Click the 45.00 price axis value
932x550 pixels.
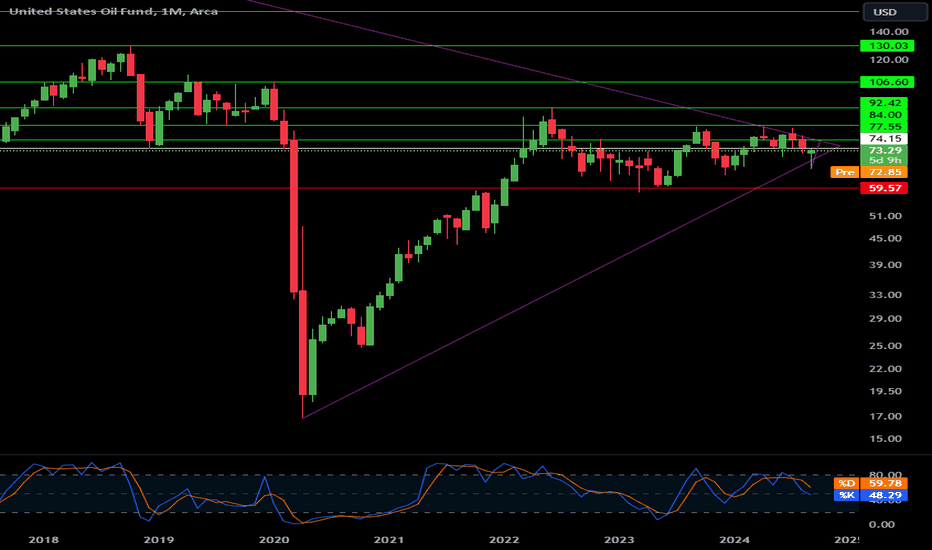pyautogui.click(x=885, y=238)
